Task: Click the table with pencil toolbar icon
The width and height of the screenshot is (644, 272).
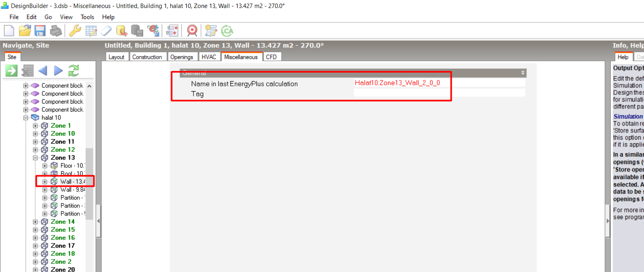Action: 91,31
